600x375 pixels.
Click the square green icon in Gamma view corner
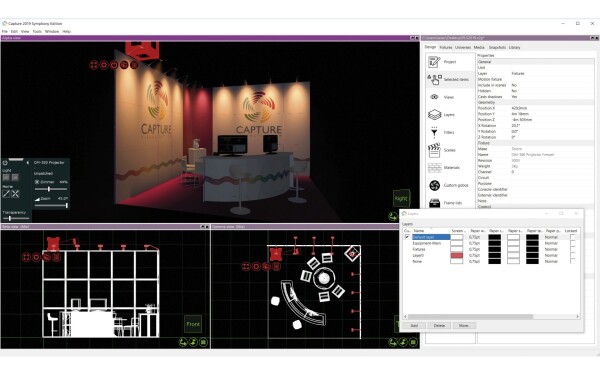(x=413, y=342)
